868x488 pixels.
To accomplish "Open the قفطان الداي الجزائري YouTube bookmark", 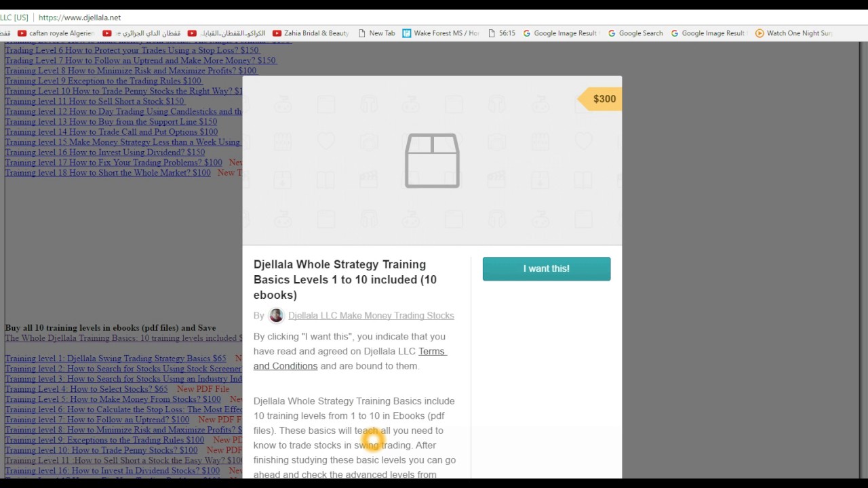I will (x=141, y=33).
